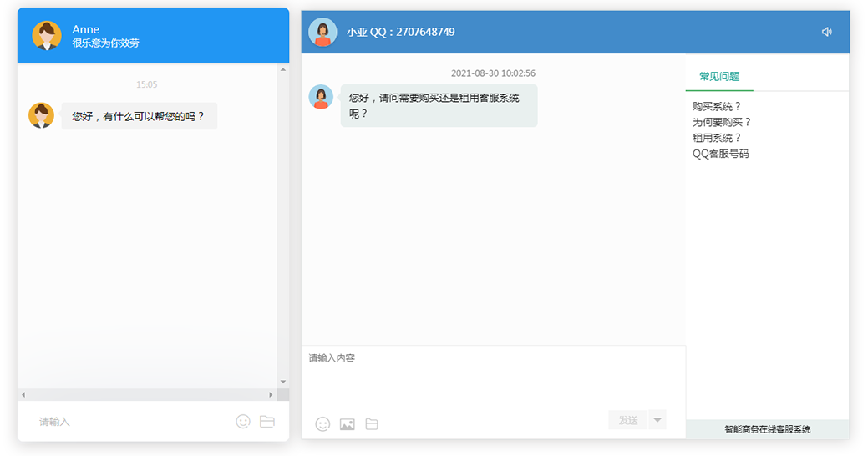Image resolution: width=868 pixels, height=456 pixels.
Task: Click scroll left arrow in Anne chat
Action: coord(23,394)
